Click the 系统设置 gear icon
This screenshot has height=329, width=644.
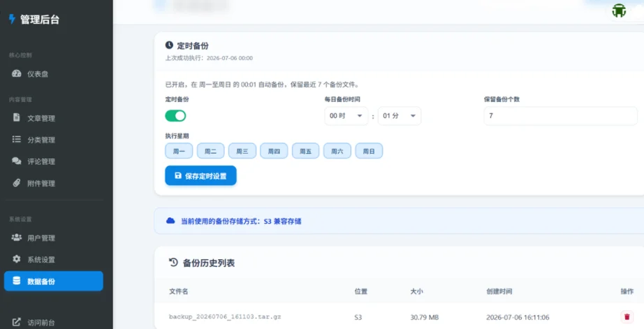click(17, 258)
